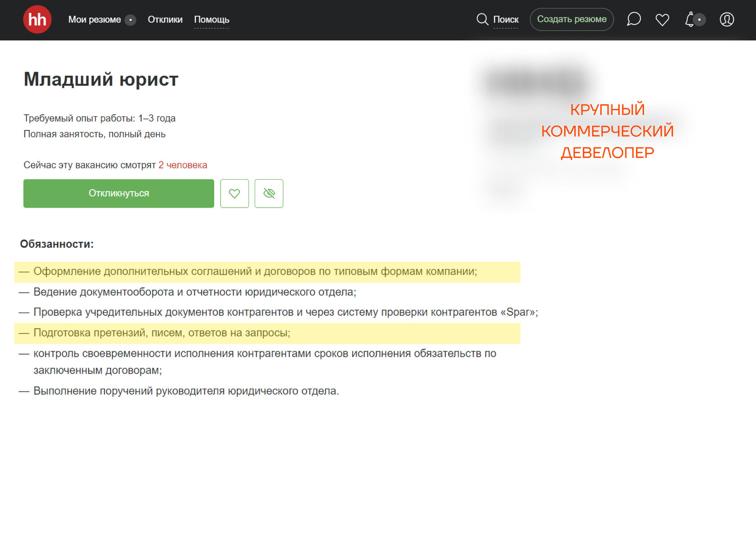Open favorites heart icon in header
This screenshot has height=540, width=756.
click(662, 19)
